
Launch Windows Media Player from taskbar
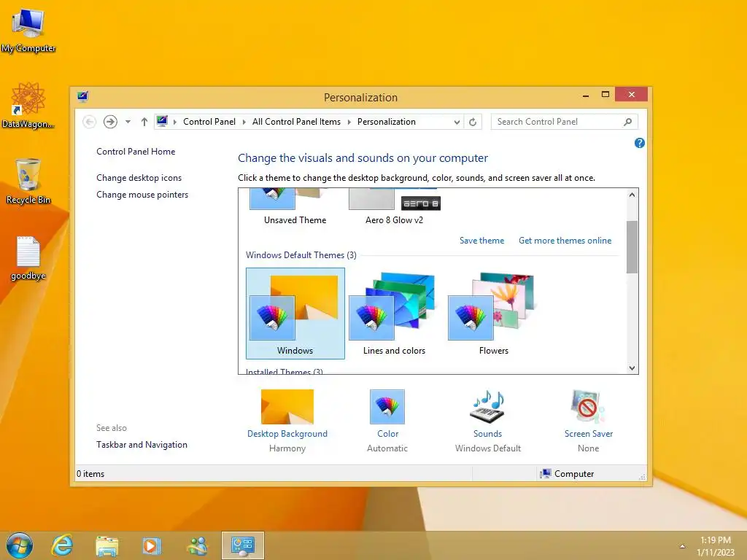tap(152, 545)
